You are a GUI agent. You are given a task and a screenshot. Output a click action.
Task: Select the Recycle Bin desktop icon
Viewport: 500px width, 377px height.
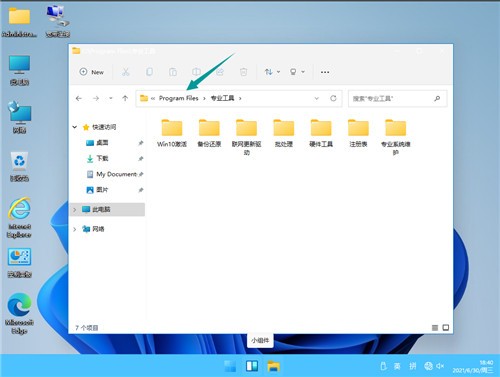tap(19, 167)
